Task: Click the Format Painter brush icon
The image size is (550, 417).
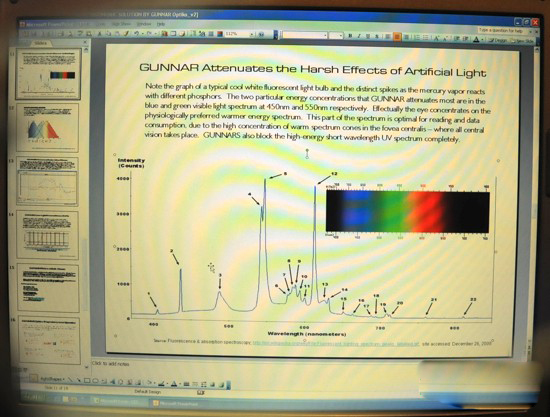Action: coord(126,34)
